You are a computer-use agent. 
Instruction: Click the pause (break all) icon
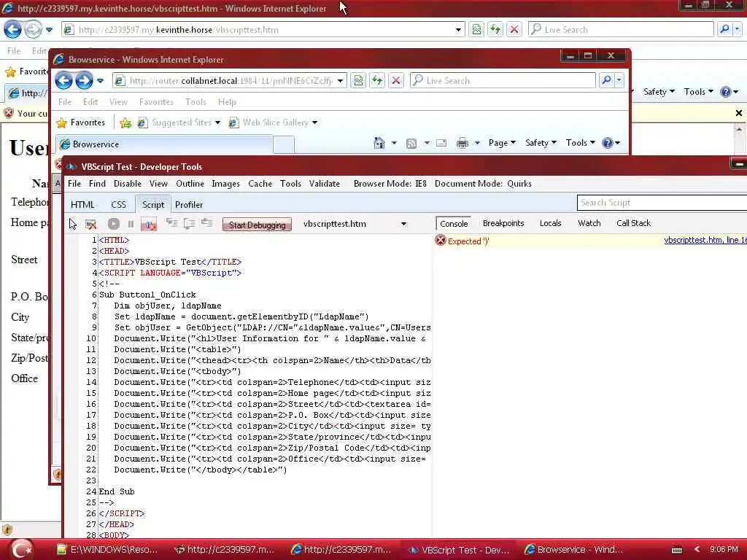pos(131,224)
